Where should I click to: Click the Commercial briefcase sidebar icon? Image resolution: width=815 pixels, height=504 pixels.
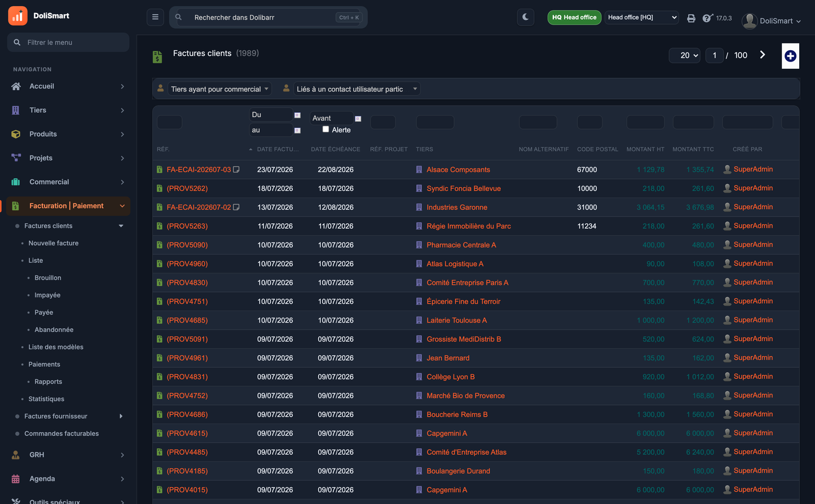click(x=16, y=182)
